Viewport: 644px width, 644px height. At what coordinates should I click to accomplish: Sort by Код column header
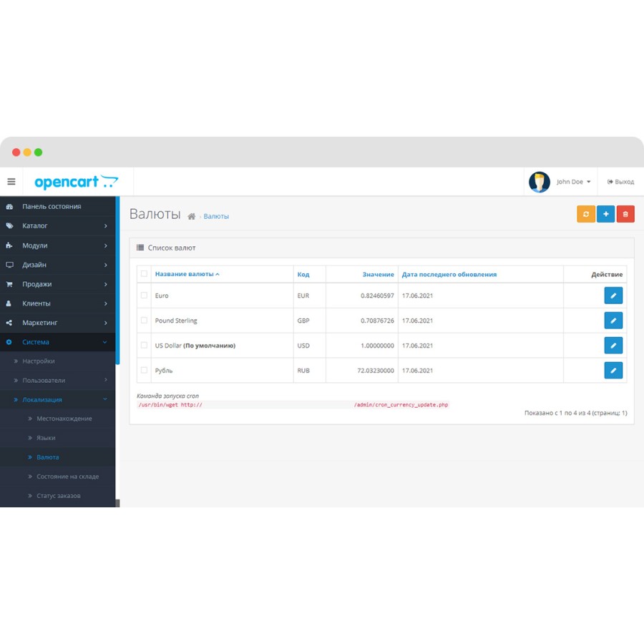tap(303, 274)
